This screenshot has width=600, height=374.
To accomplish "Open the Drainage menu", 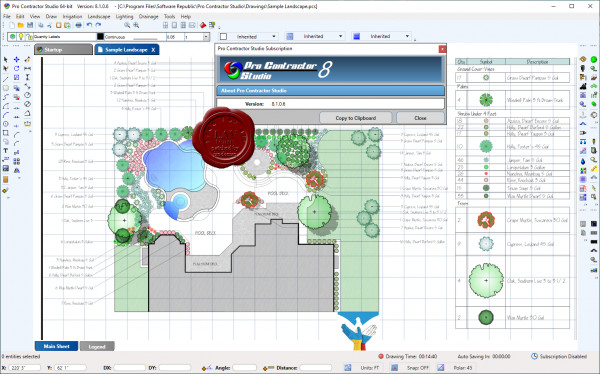I will point(148,16).
